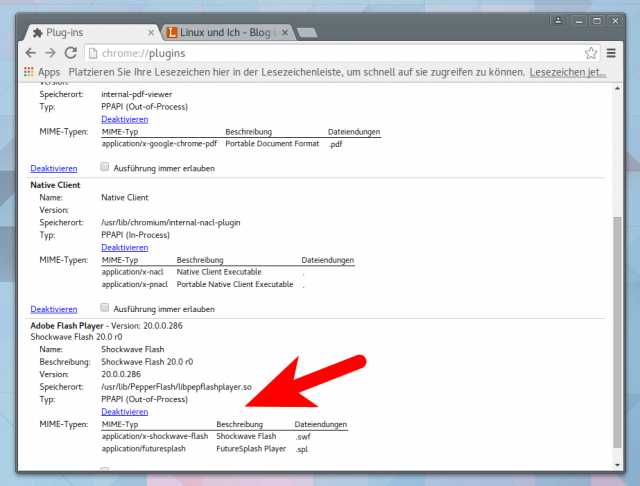Switch to the Linux und Ich blog tab
This screenshot has height=486, width=640.
[225, 32]
